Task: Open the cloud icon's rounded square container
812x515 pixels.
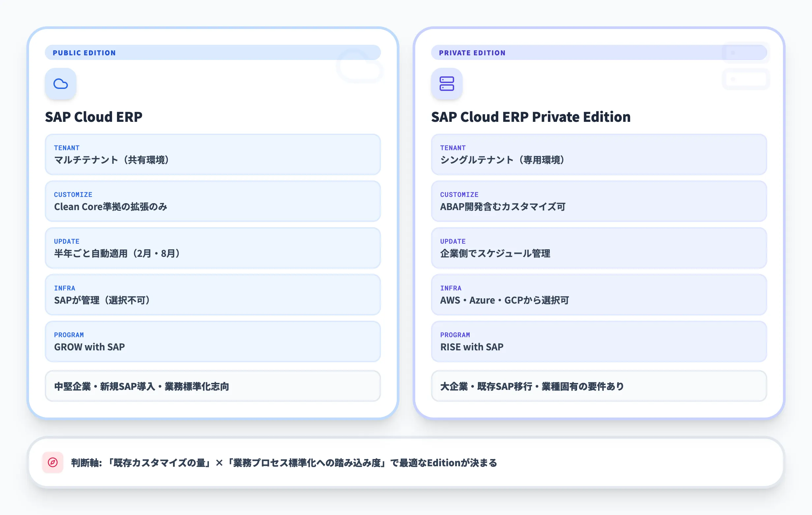Action: coord(61,84)
